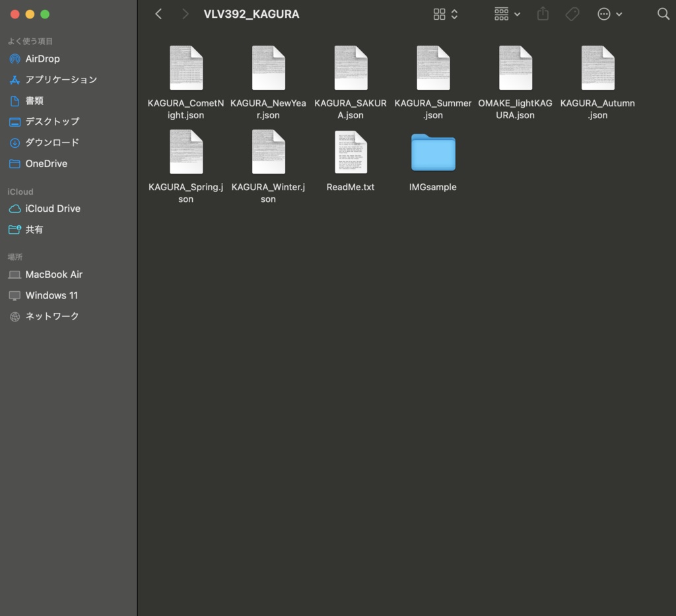Select the KAGURA_Winter.json file icon
The width and height of the screenshot is (676, 616).
point(269,152)
